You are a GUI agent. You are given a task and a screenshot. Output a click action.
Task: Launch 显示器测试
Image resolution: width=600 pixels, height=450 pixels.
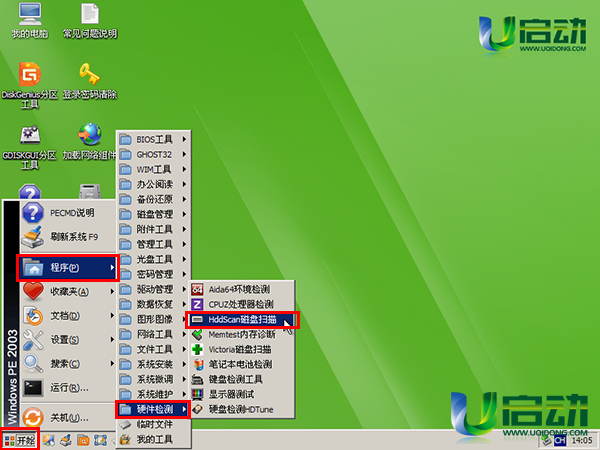[x=242, y=394]
